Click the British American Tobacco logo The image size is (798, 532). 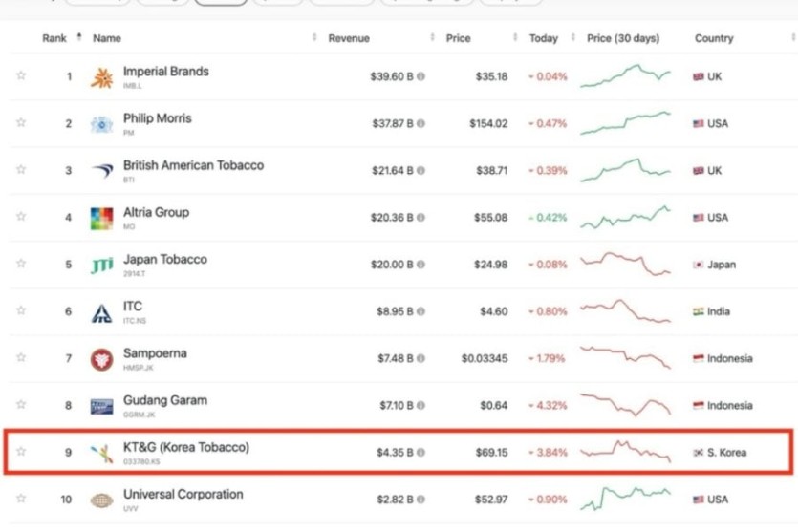tap(101, 171)
